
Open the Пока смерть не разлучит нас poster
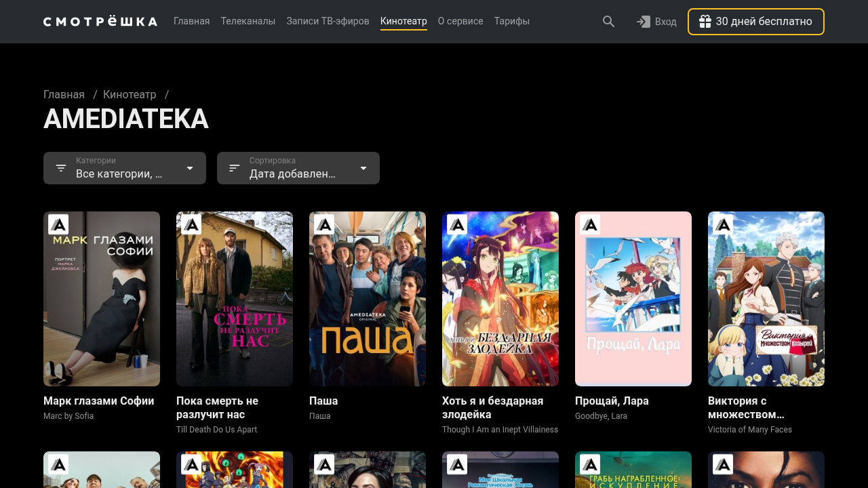[x=235, y=299]
